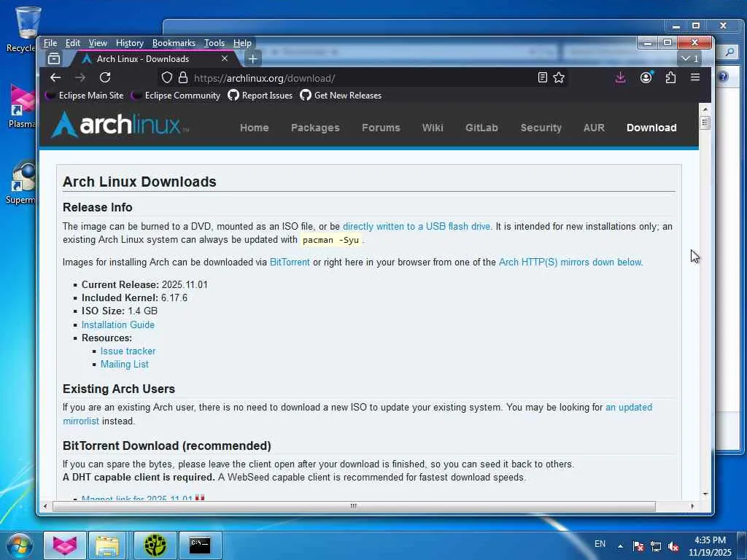Click the pink browser taskbar icon
This screenshot has width=747, height=560.
(x=65, y=545)
